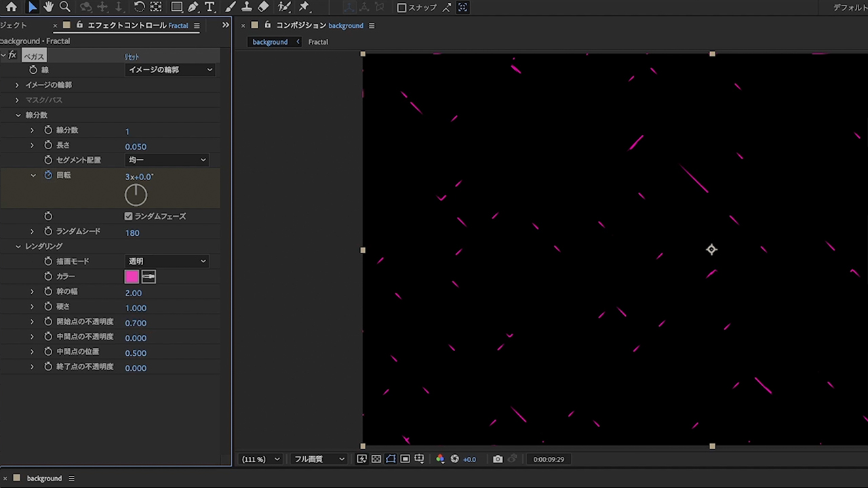This screenshot has height=488, width=868.
Task: Uncheck the ランダムフェーズ checkbox
Action: coord(128,216)
